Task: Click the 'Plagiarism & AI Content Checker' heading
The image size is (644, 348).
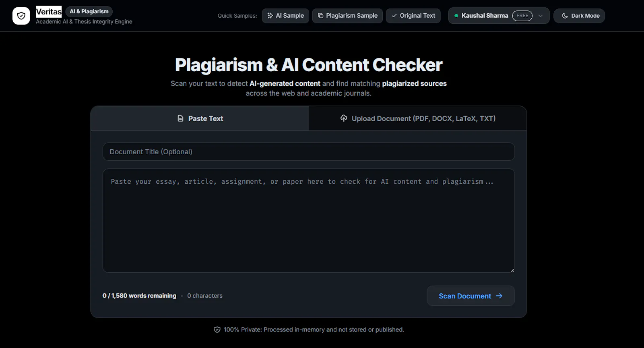Action: [309, 65]
